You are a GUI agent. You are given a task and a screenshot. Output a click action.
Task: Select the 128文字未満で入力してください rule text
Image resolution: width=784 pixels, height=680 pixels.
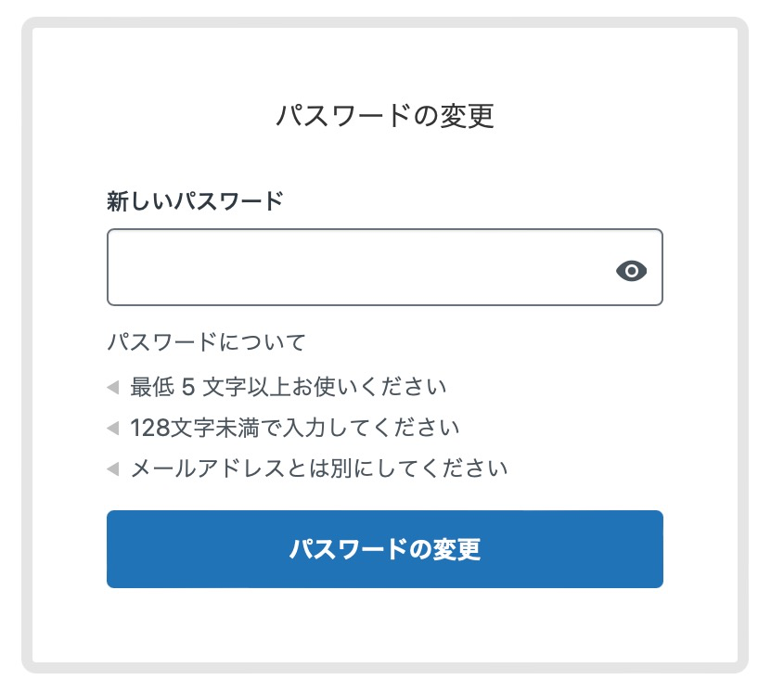coord(294,428)
